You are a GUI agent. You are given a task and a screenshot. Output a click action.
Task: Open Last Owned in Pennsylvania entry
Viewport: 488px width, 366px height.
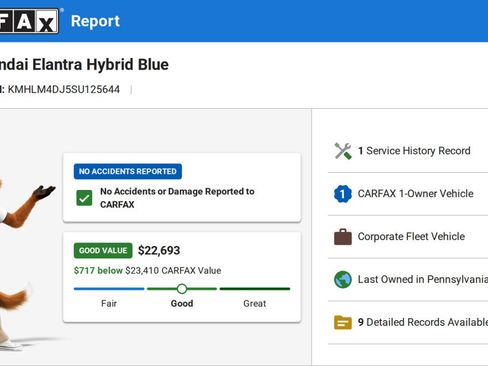coord(423,279)
